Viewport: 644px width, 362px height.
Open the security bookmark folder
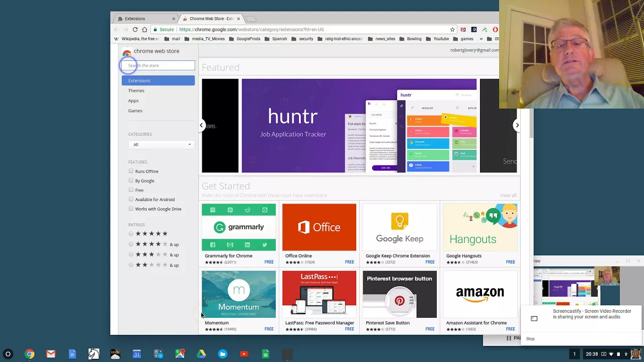(x=302, y=39)
